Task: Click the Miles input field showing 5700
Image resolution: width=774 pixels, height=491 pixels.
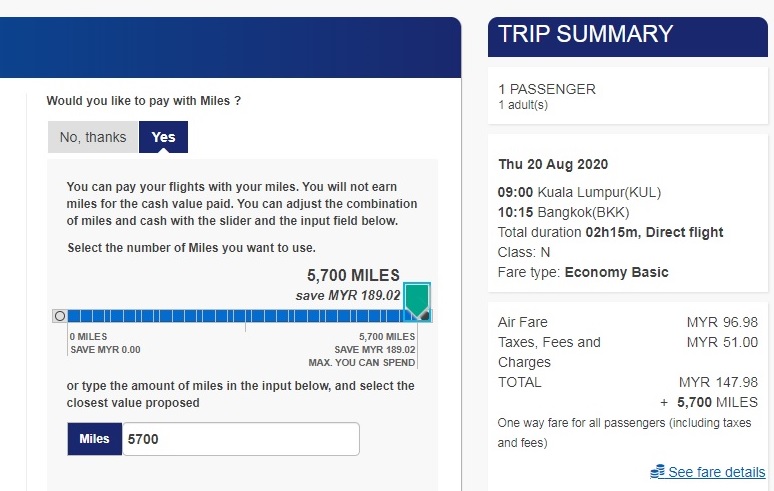Action: click(x=241, y=439)
